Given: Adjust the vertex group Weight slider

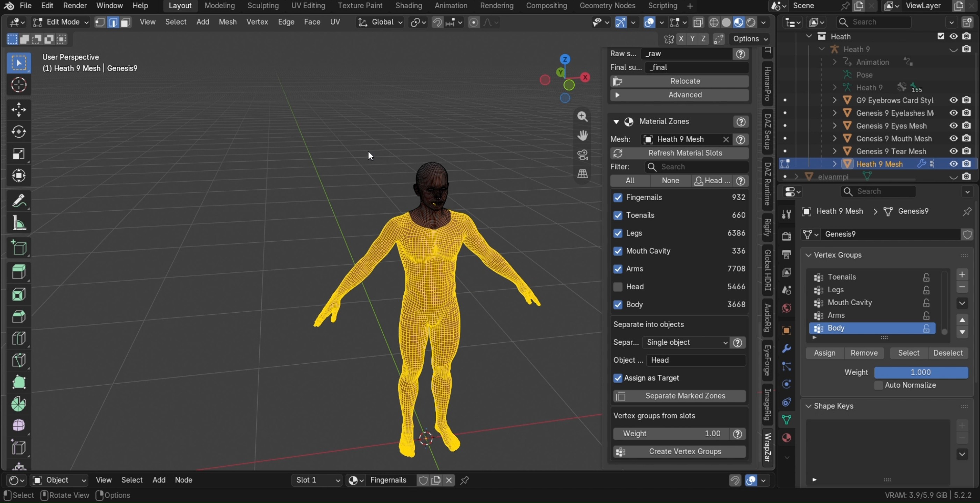Looking at the screenshot, I should [x=921, y=373].
